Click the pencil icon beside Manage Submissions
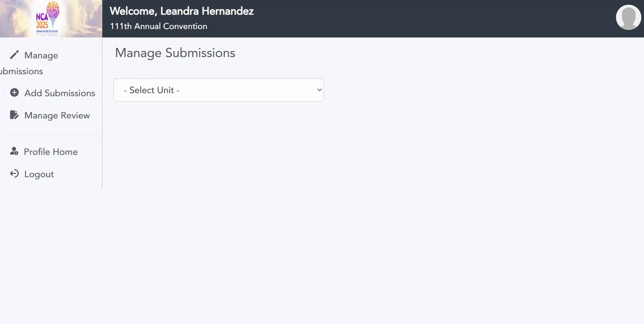 [x=14, y=55]
